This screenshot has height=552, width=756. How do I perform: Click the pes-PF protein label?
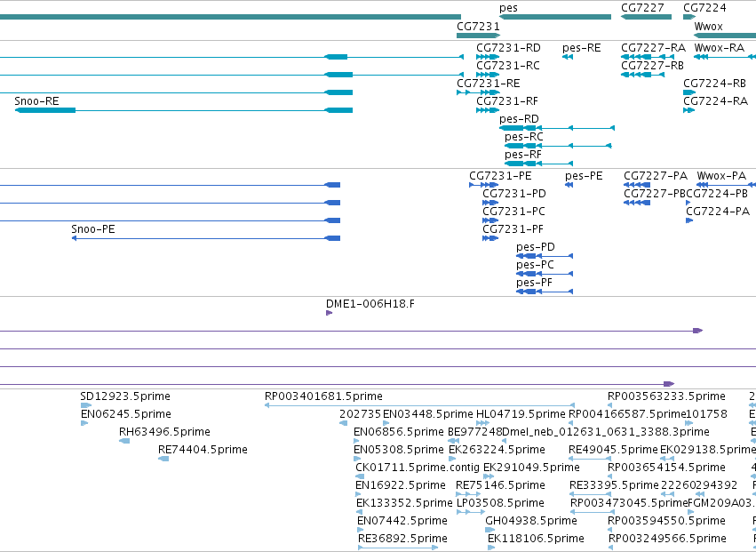click(x=534, y=283)
